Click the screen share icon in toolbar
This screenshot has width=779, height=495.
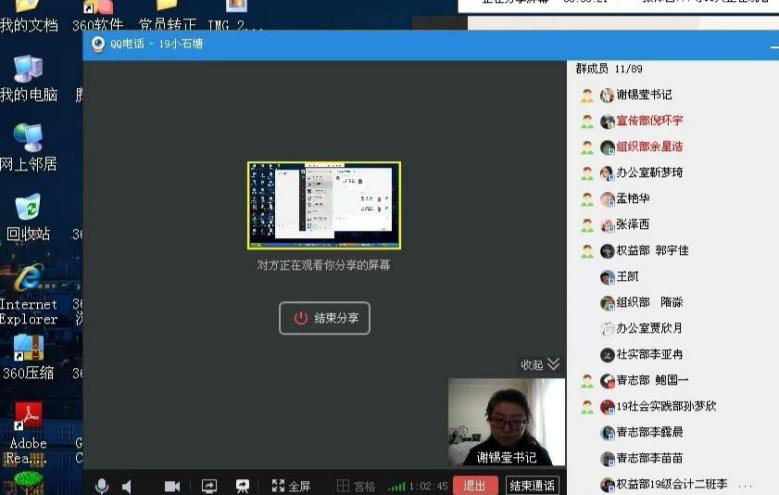pyautogui.click(x=209, y=486)
